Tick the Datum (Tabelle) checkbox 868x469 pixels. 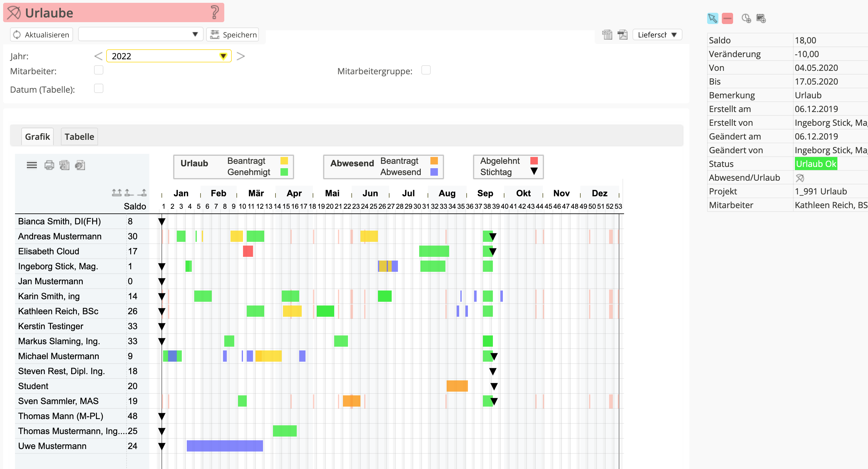tap(99, 89)
